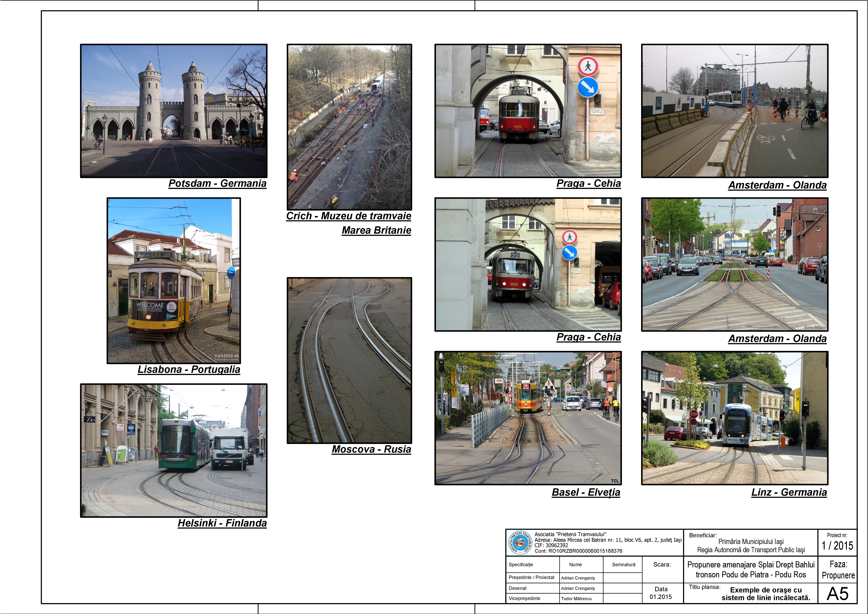Viewport: 868px width, 614px height.
Task: Click the caption 'Potsdam - Germania'
Action: point(217,183)
